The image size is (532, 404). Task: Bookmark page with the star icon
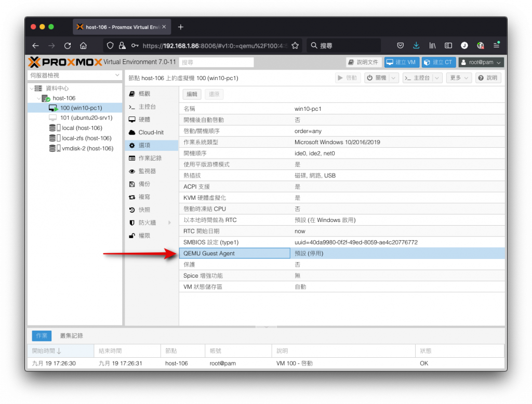click(295, 45)
